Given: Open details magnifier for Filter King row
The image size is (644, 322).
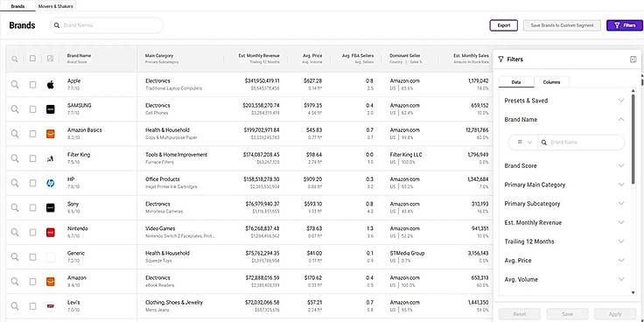Looking at the screenshot, I should point(15,158).
